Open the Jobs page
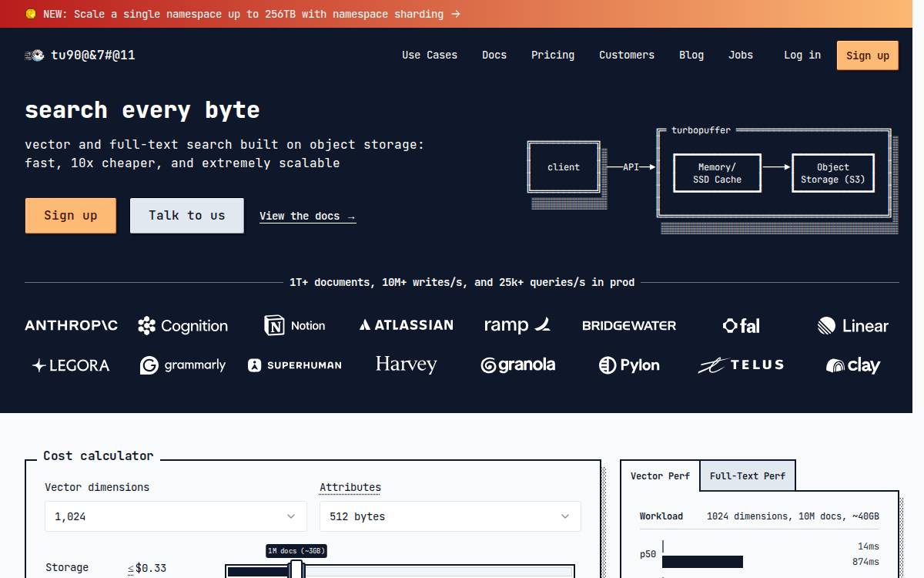Screen dimensions: 924x578 (x=741, y=55)
